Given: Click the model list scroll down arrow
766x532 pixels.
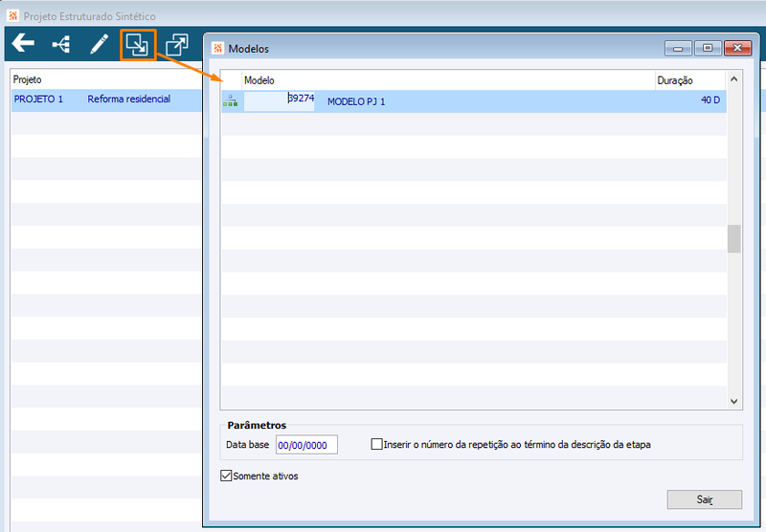Looking at the screenshot, I should pyautogui.click(x=733, y=401).
